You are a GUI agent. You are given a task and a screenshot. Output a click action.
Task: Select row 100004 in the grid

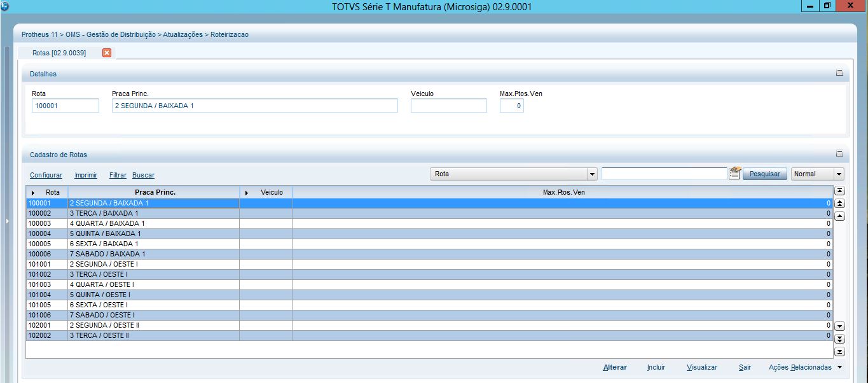pos(429,233)
